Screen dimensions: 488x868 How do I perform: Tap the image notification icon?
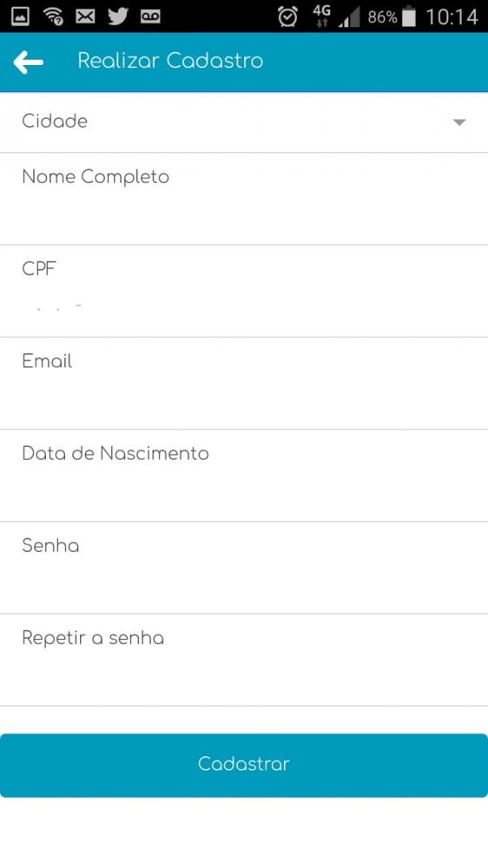point(20,16)
